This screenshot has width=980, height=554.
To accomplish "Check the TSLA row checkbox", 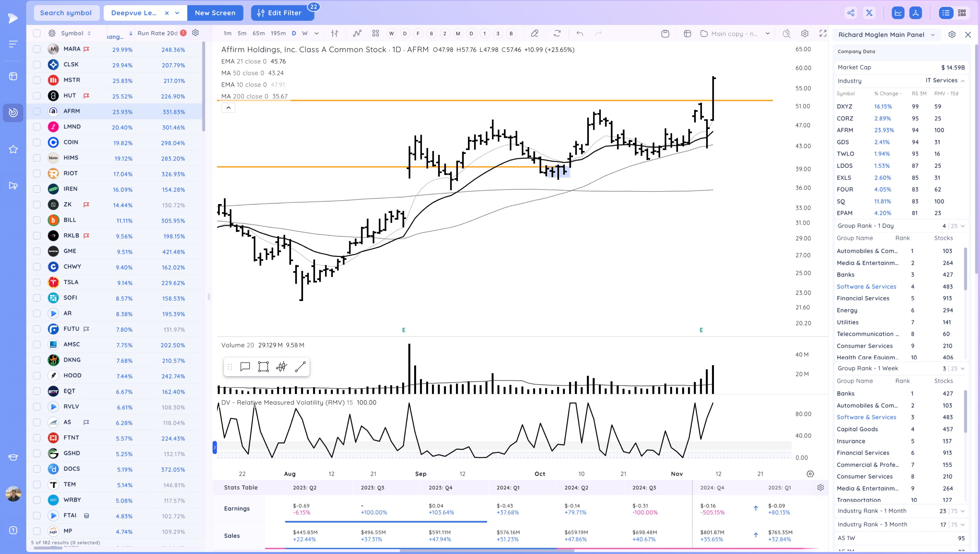I will pyautogui.click(x=37, y=282).
